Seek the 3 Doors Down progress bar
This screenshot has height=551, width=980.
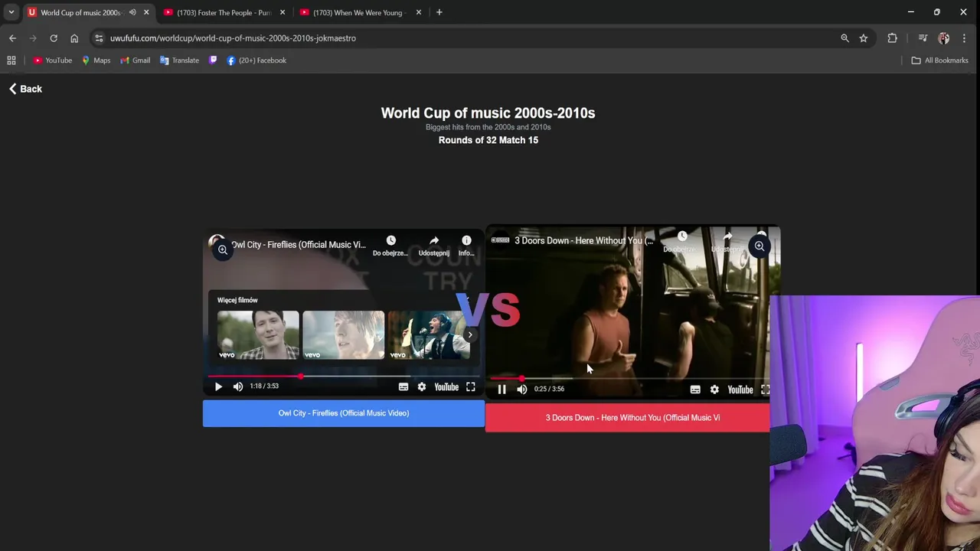[x=629, y=378]
